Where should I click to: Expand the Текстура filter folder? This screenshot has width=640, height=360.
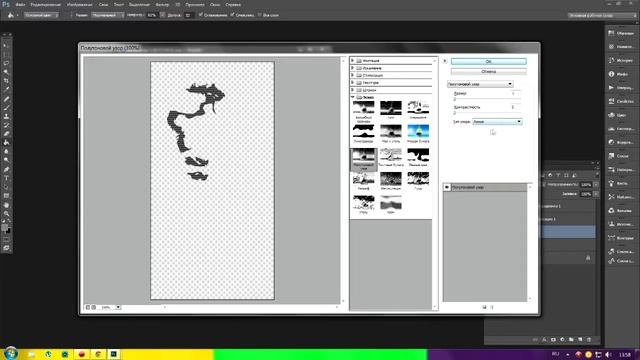pos(353,82)
